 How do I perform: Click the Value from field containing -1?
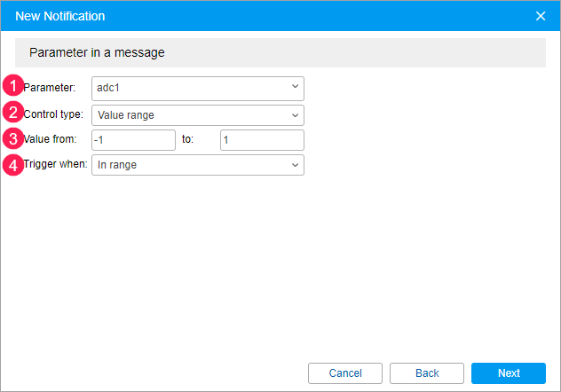(133, 139)
